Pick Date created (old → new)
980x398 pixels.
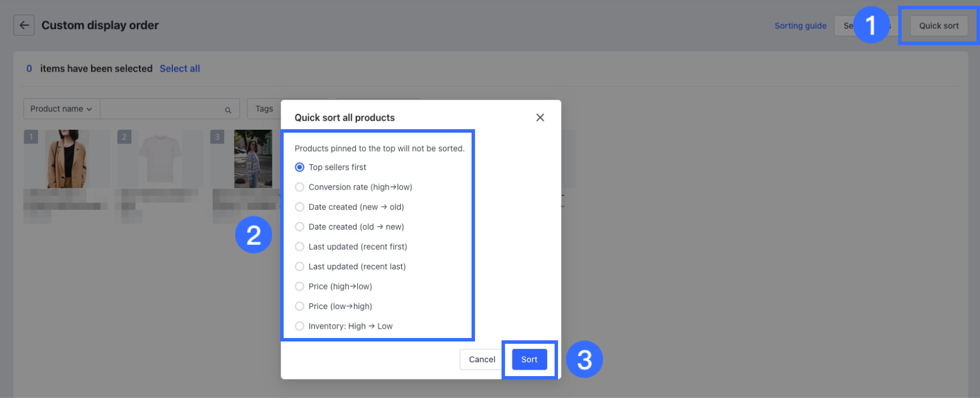(x=300, y=227)
